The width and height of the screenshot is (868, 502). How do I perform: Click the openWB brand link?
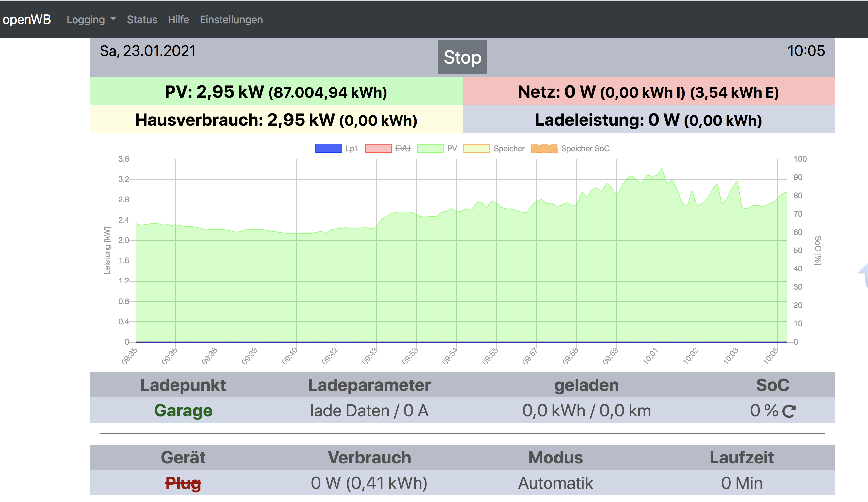26,20
